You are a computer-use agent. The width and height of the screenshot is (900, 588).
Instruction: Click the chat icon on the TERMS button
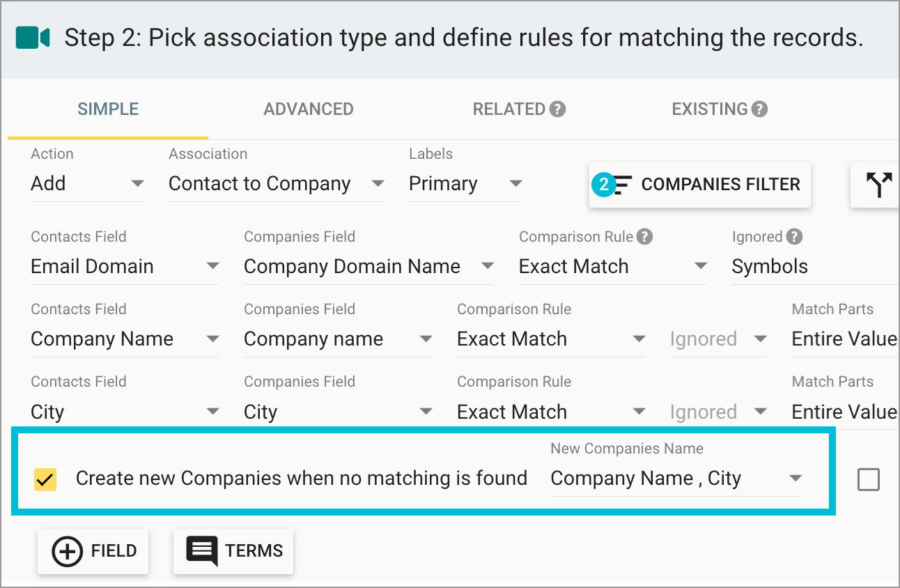201,551
